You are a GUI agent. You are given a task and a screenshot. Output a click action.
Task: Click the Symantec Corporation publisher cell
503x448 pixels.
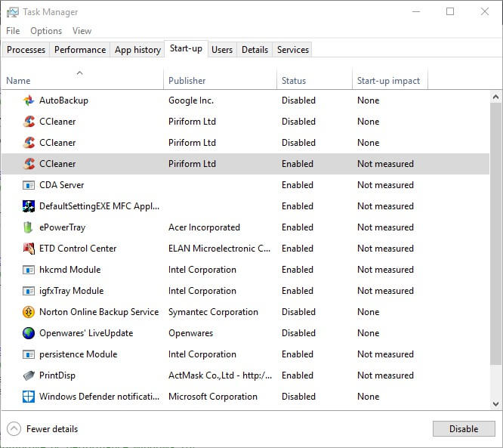click(213, 312)
